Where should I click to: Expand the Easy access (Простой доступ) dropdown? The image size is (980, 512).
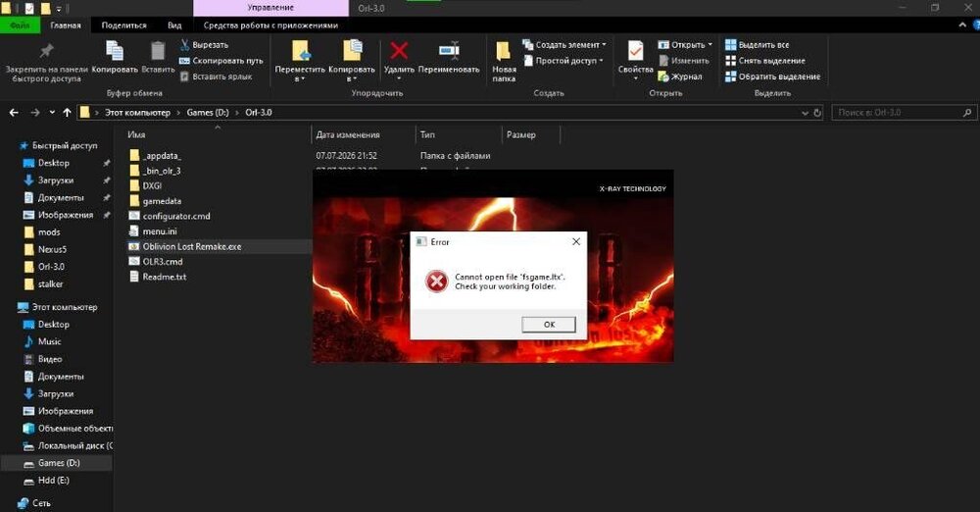point(601,61)
